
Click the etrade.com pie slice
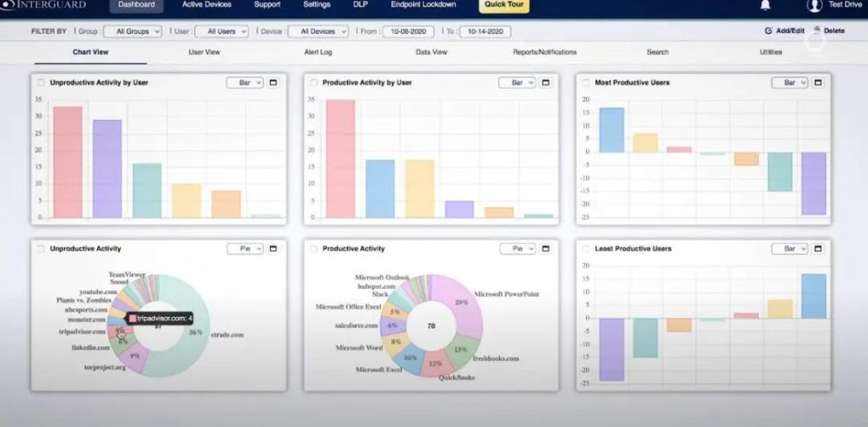click(x=189, y=332)
